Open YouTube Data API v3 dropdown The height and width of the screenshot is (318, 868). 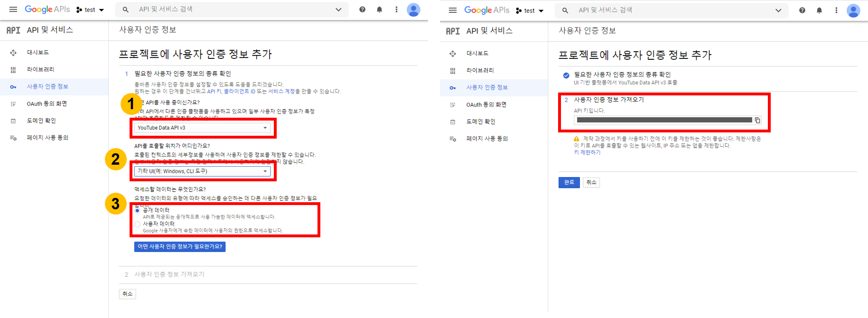[202, 128]
